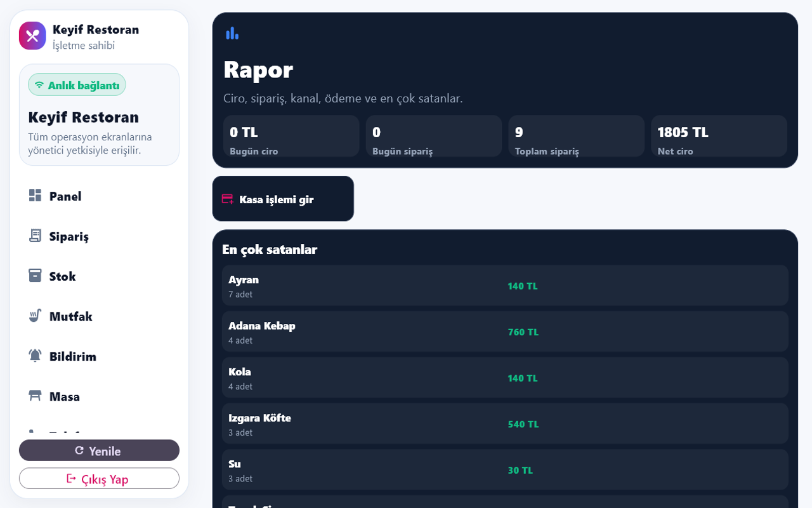Click the Stok box icon

[35, 276]
